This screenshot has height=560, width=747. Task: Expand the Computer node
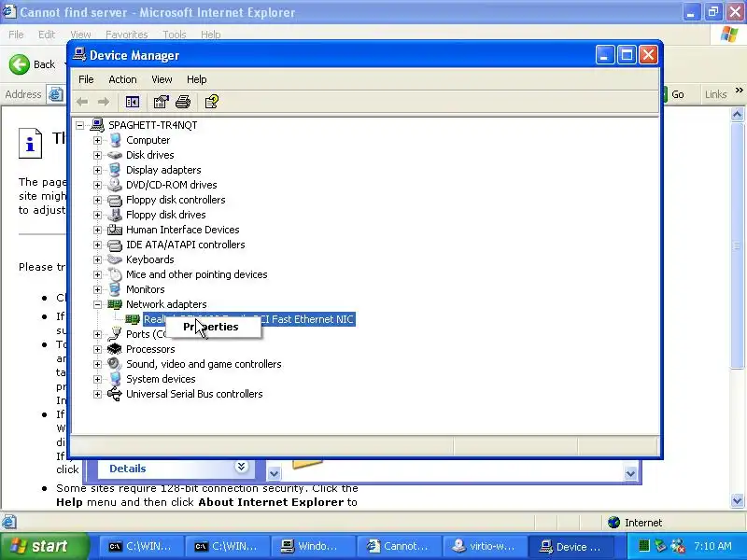(x=98, y=141)
